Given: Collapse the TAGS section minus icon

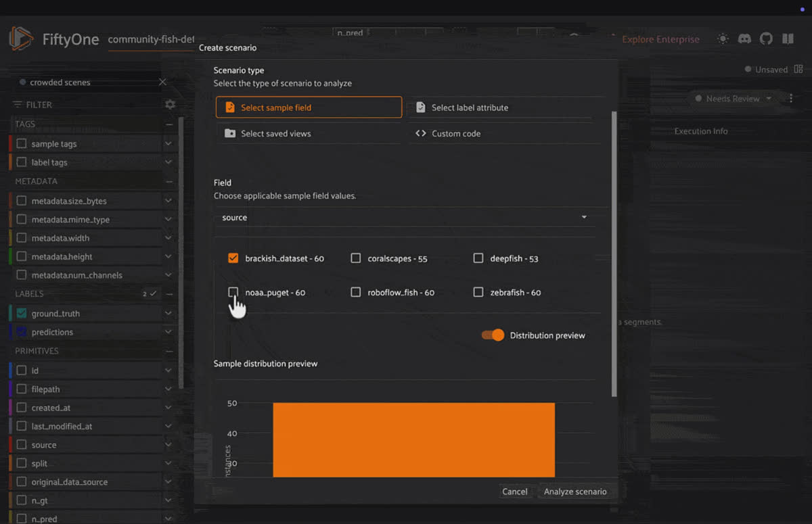Looking at the screenshot, I should (168, 124).
